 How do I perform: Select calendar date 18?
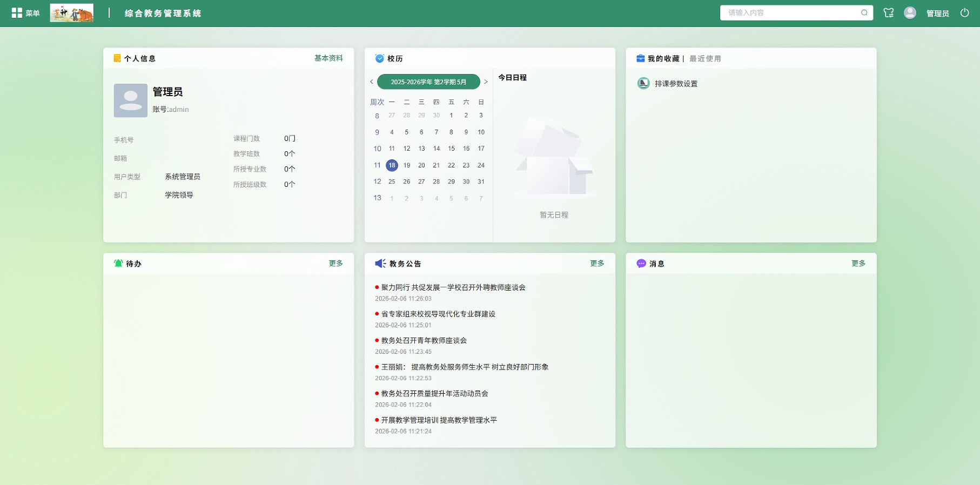tap(392, 165)
